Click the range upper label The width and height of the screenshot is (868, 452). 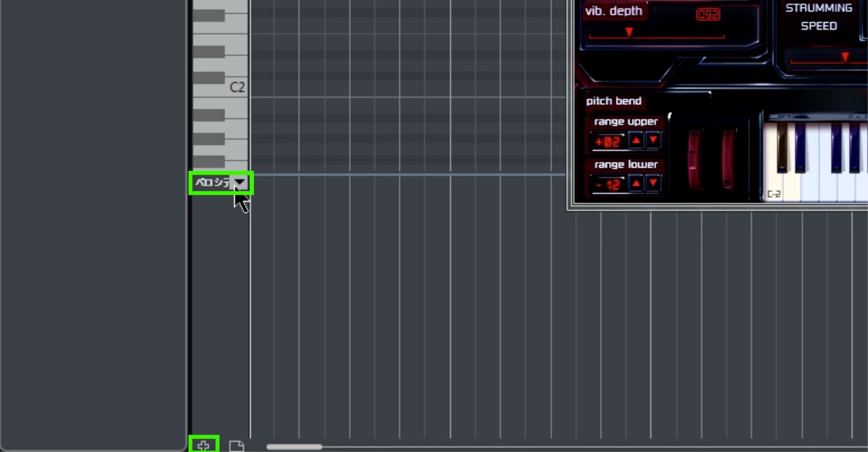[x=626, y=122]
